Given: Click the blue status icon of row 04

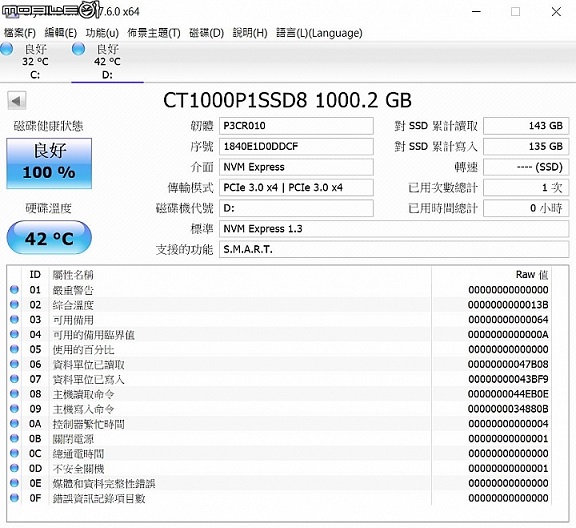Looking at the screenshot, I should click(14, 334).
